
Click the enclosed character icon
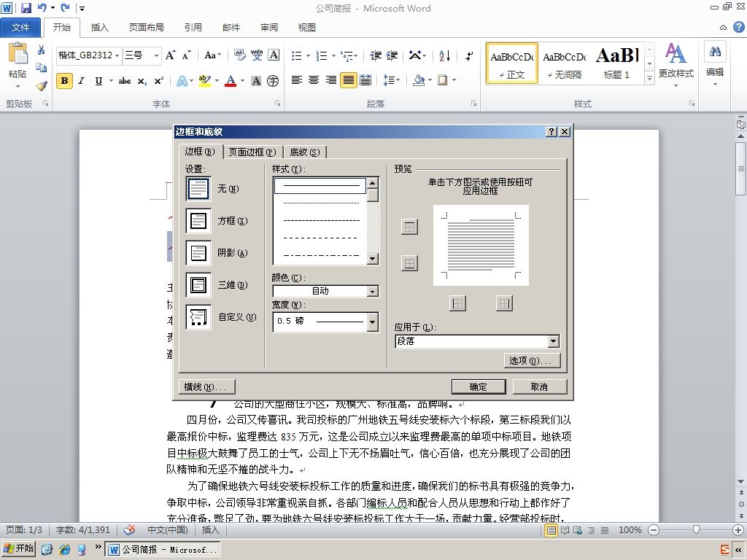(x=273, y=81)
